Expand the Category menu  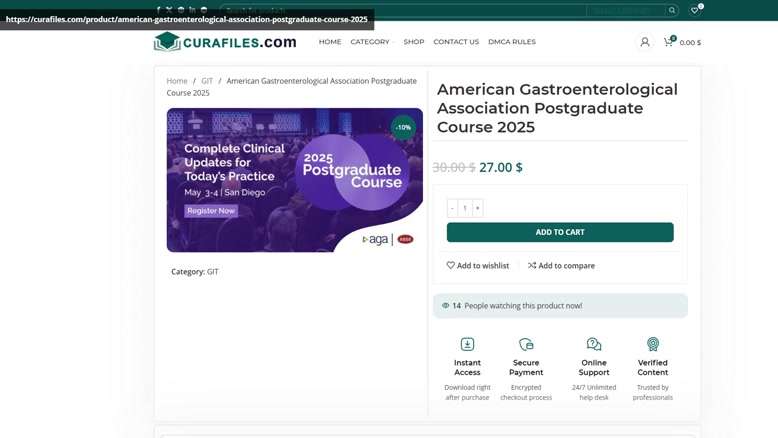coord(372,42)
